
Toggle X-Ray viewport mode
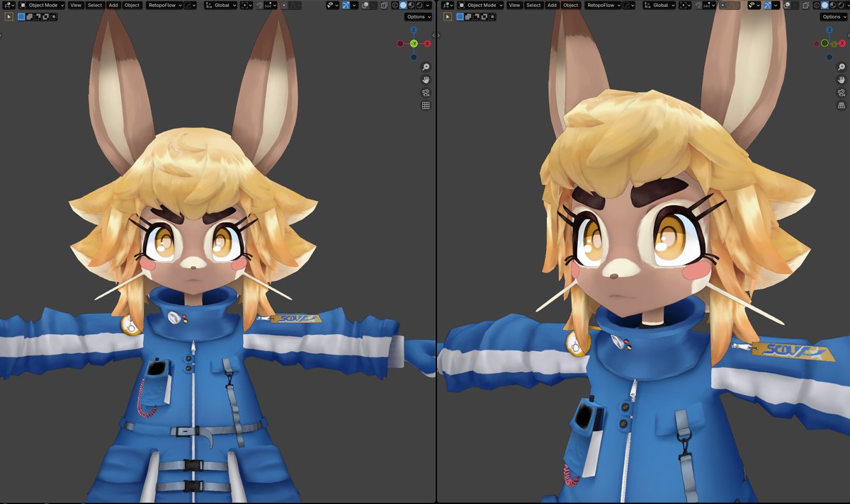point(385,5)
